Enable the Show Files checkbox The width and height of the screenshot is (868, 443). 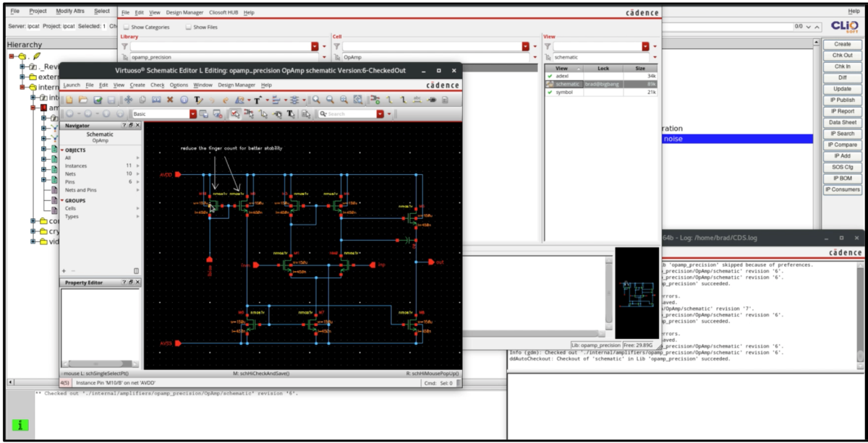coord(188,27)
